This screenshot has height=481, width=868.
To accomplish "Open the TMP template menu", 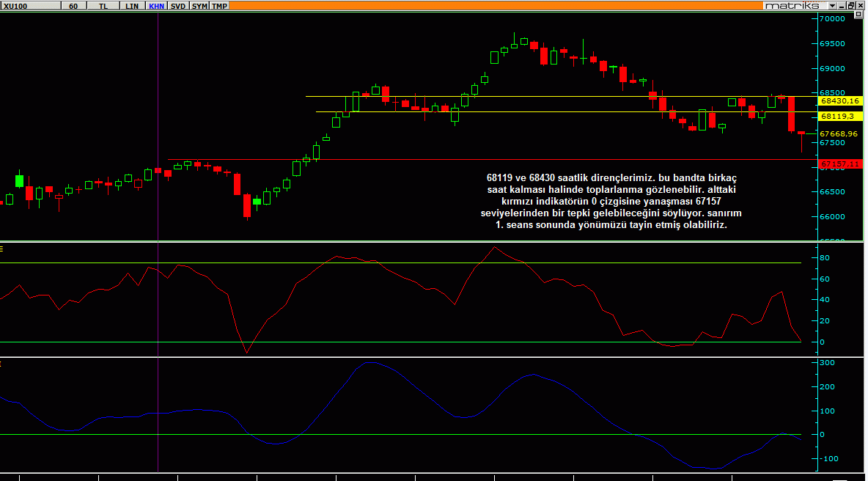I will pyautogui.click(x=219, y=5).
